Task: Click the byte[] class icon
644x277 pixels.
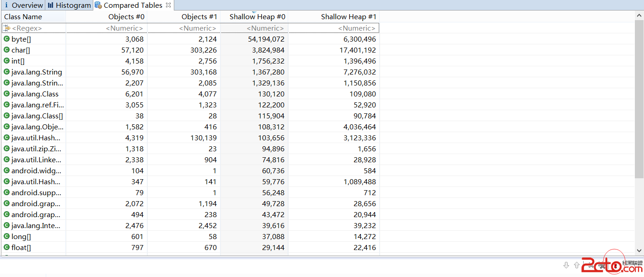Action: click(x=6, y=39)
